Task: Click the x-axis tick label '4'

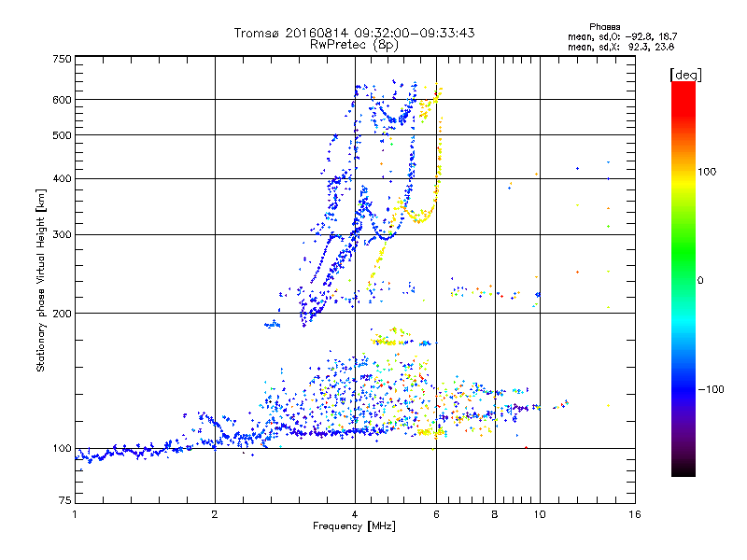Action: click(x=355, y=514)
